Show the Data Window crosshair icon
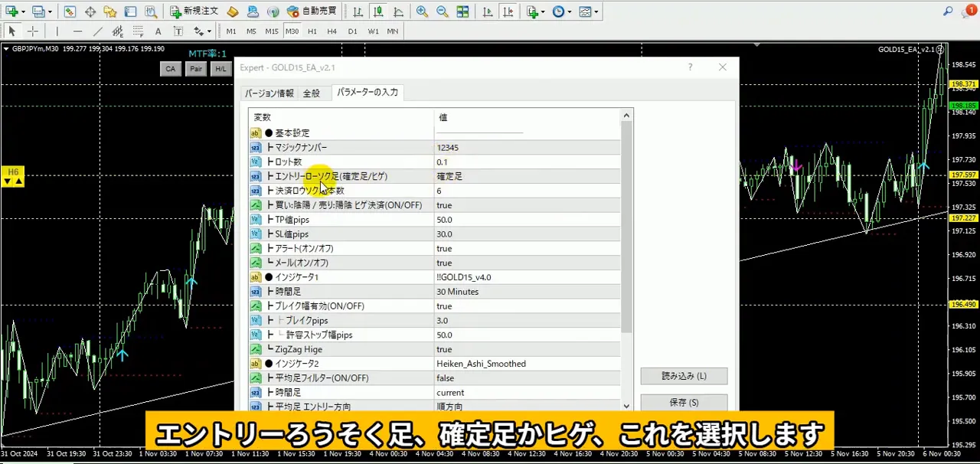This screenshot has width=980, height=464. 90,11
